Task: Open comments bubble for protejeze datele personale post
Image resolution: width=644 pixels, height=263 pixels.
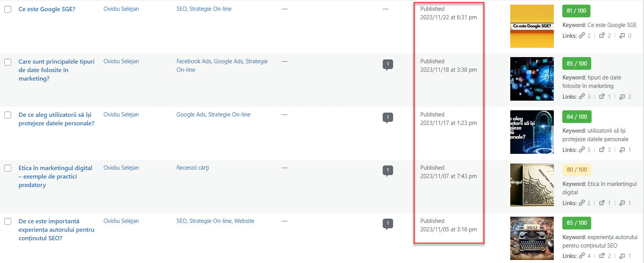Action: pos(388,118)
